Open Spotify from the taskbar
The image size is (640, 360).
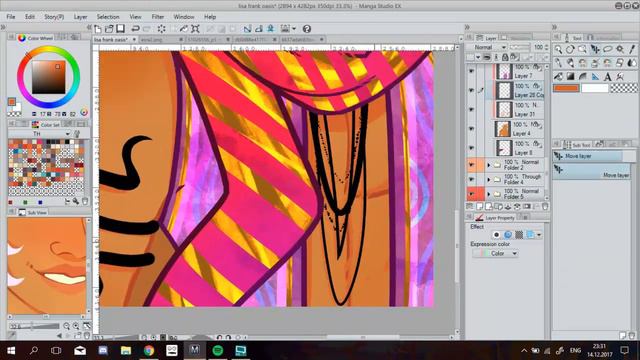[x=218, y=350]
